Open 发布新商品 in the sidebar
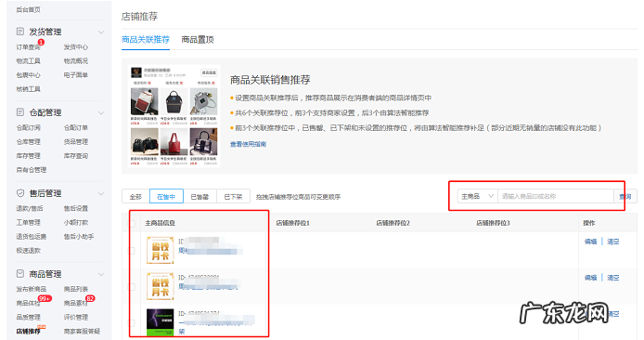Viewport: 644px width, 340px height. coord(32,289)
